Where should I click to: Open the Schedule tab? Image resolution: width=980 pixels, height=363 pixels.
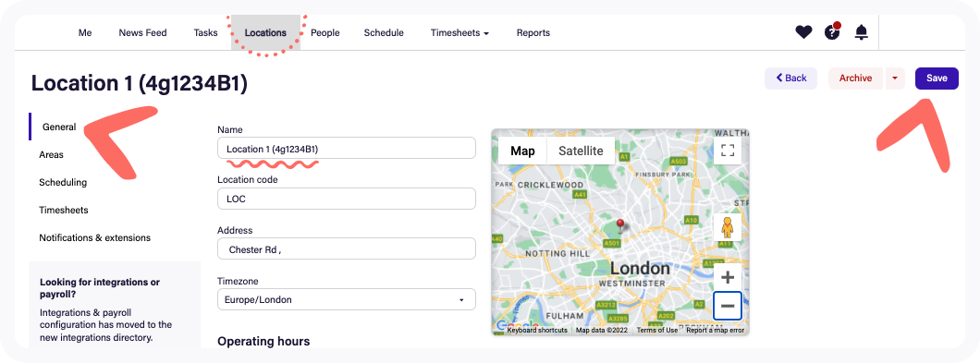click(384, 33)
